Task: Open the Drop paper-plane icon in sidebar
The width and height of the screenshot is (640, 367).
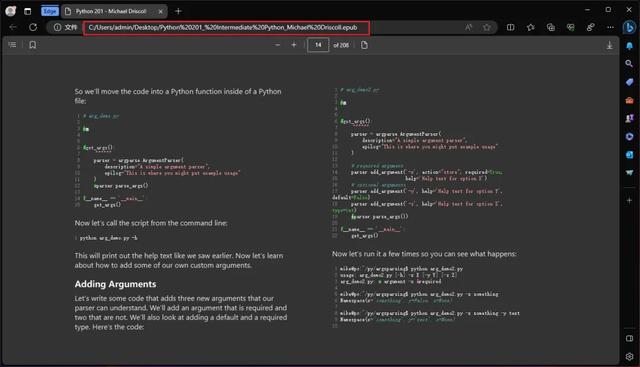Action: pos(629,173)
